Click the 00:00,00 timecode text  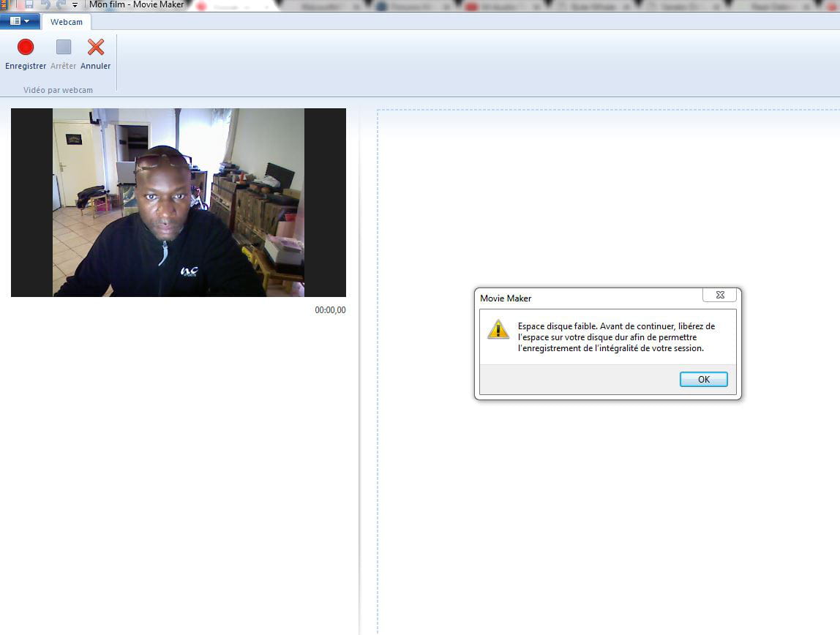coord(330,310)
